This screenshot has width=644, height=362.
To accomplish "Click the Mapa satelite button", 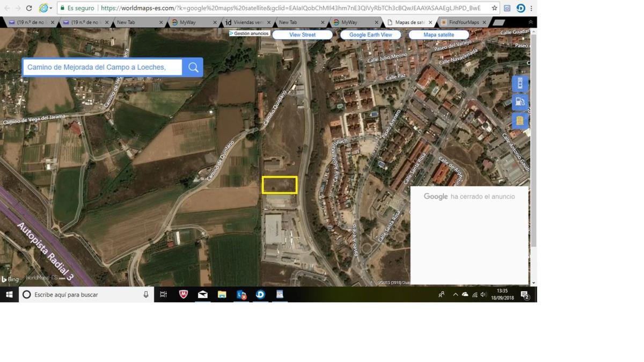I will pos(438,35).
